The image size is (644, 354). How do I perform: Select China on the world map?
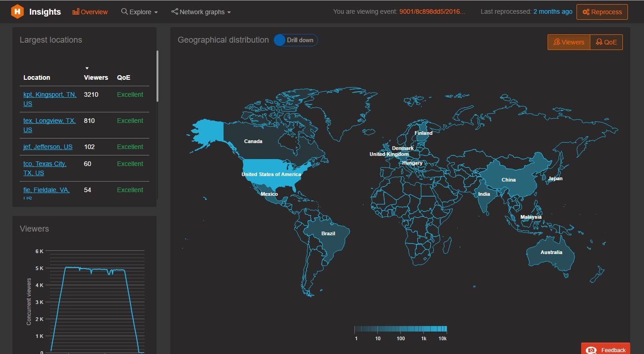508,180
